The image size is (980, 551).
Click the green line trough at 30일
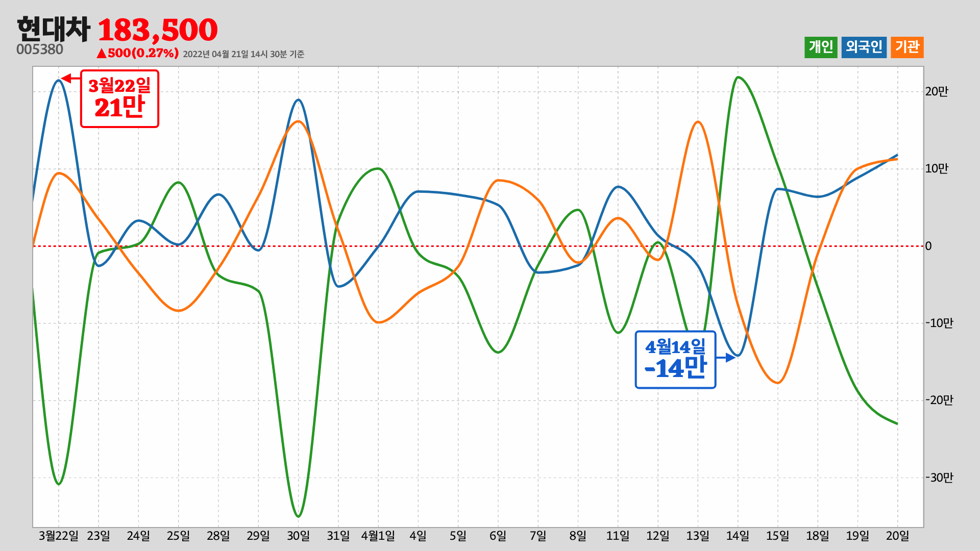299,516
